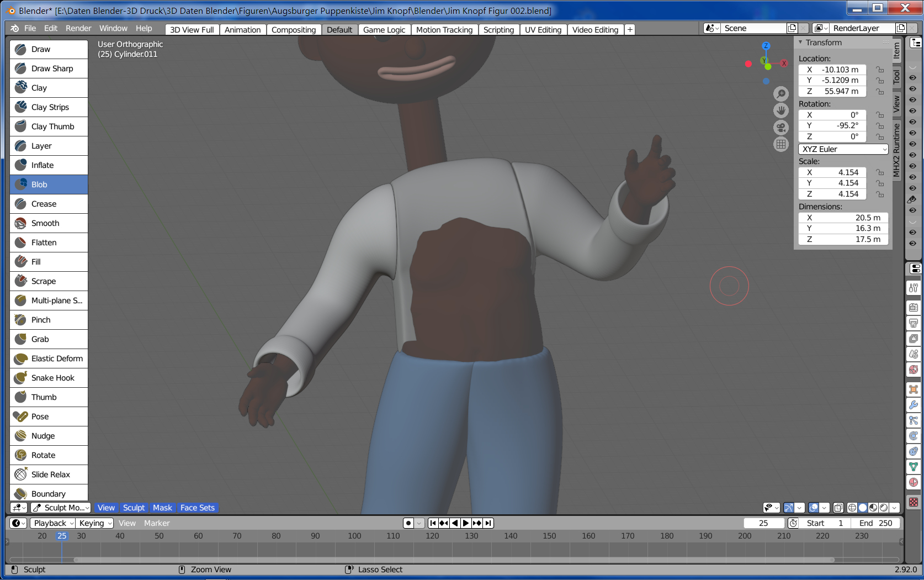Open the Render menu
The image size is (924, 580).
point(78,28)
